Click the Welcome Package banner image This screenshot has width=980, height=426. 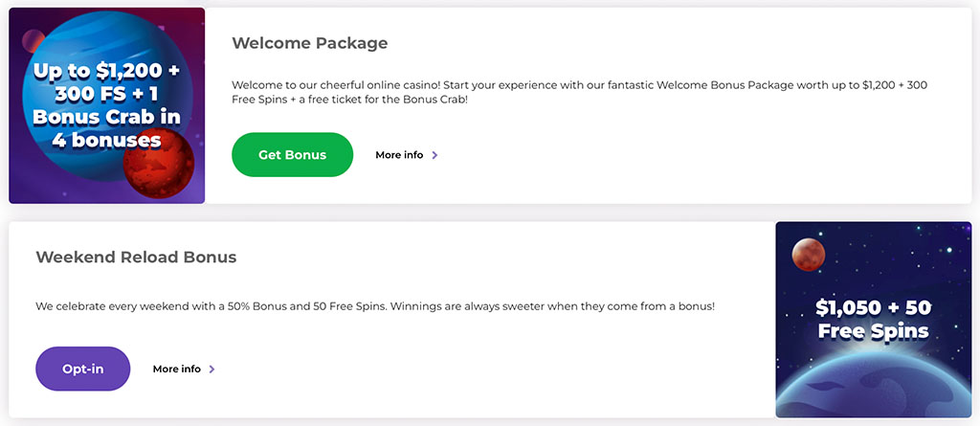[x=107, y=105]
